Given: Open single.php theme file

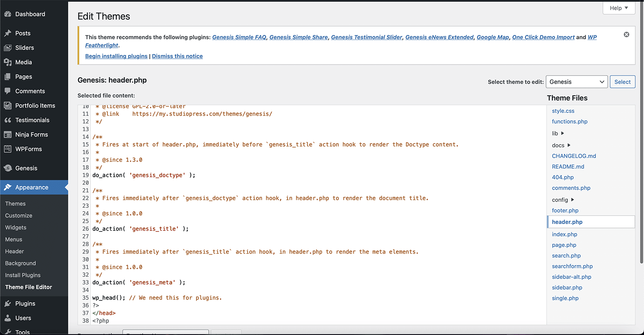Looking at the screenshot, I should (565, 298).
